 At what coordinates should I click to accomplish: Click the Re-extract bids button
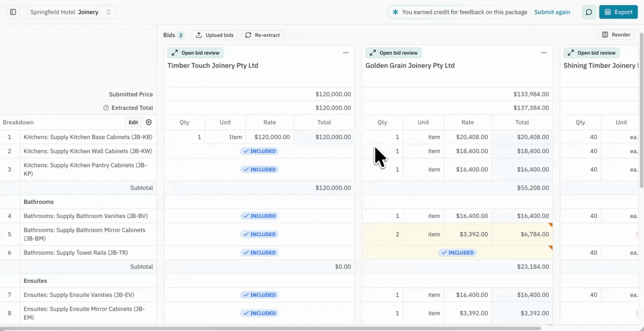tap(262, 35)
